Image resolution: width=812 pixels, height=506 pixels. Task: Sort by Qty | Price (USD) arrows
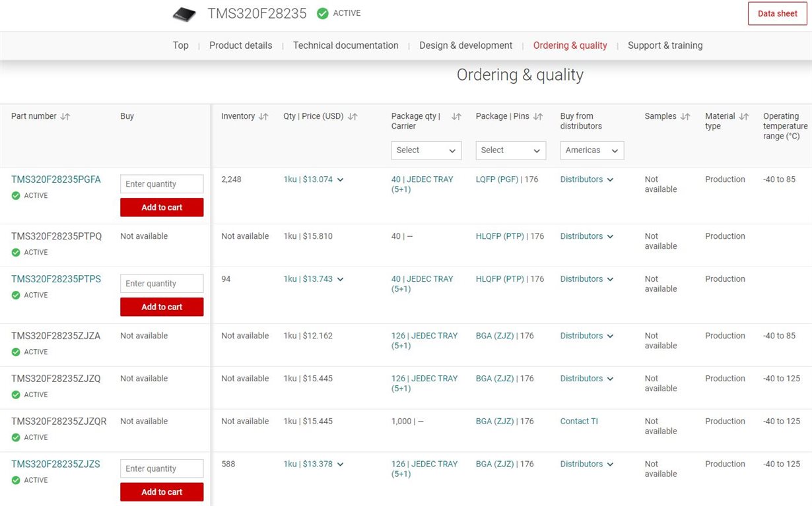(353, 116)
